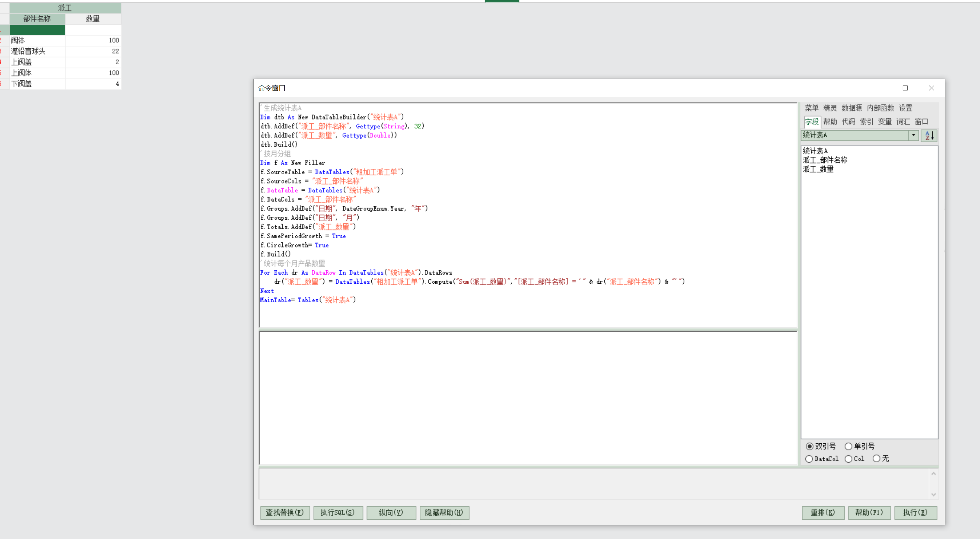
Task: Select the DataCol radio option
Action: coord(822,459)
